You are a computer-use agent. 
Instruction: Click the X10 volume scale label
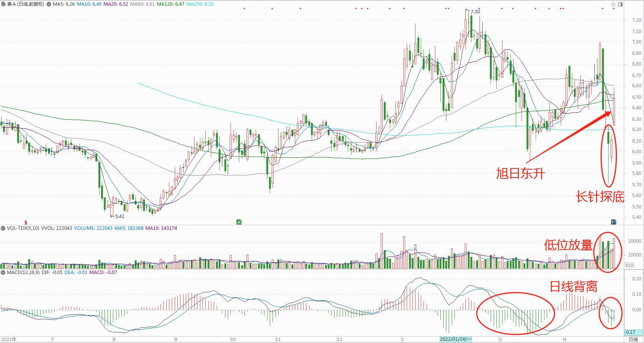coord(629,266)
